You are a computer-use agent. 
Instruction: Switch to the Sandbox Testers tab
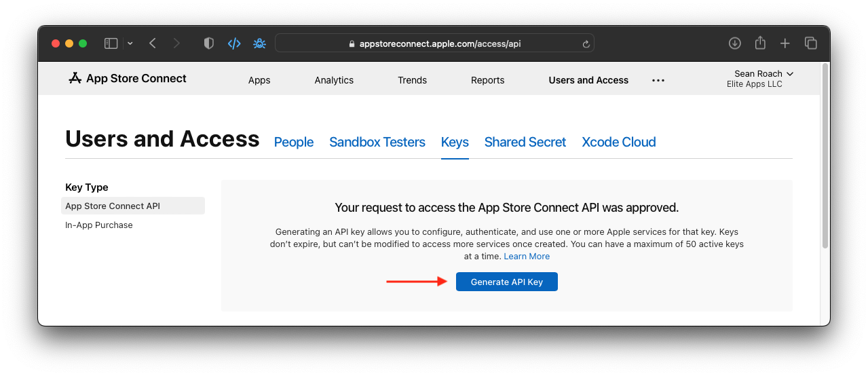pyautogui.click(x=377, y=143)
